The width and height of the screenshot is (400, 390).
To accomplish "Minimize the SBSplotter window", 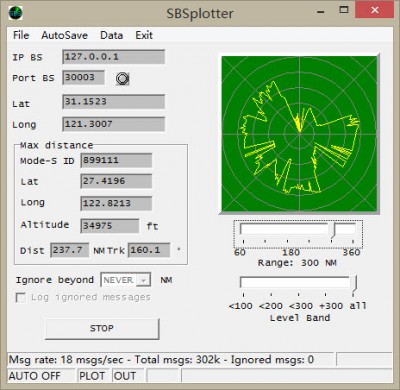I will 321,12.
